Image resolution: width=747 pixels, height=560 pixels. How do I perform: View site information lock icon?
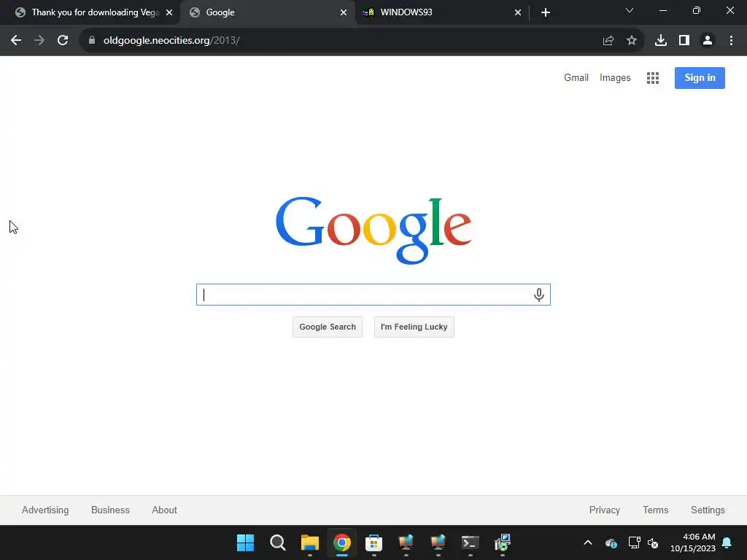(92, 41)
